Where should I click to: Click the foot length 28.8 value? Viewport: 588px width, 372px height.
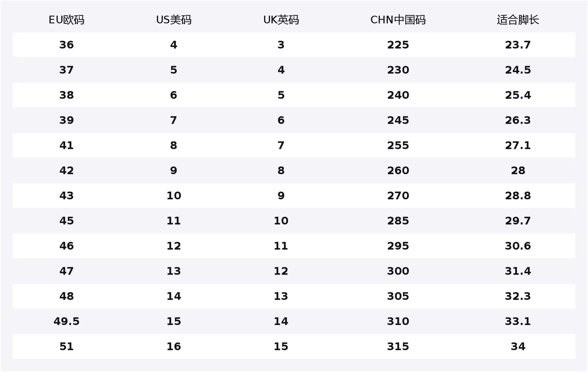[518, 196]
